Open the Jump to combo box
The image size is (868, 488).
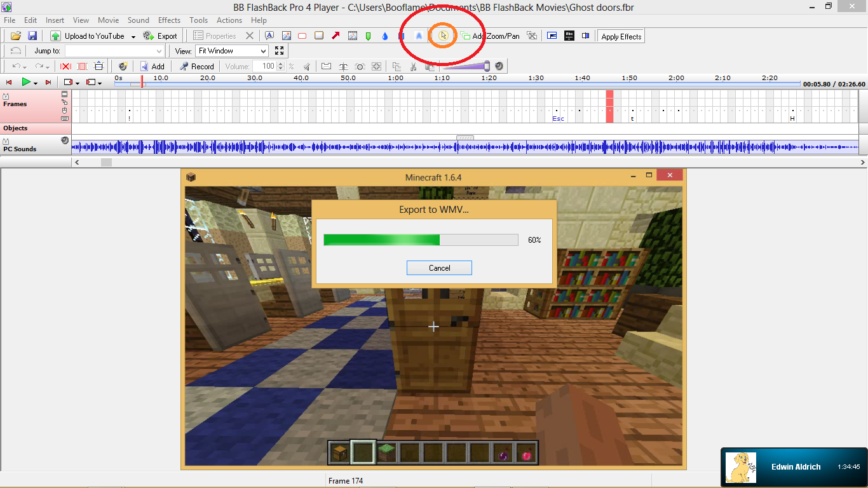pyautogui.click(x=115, y=51)
